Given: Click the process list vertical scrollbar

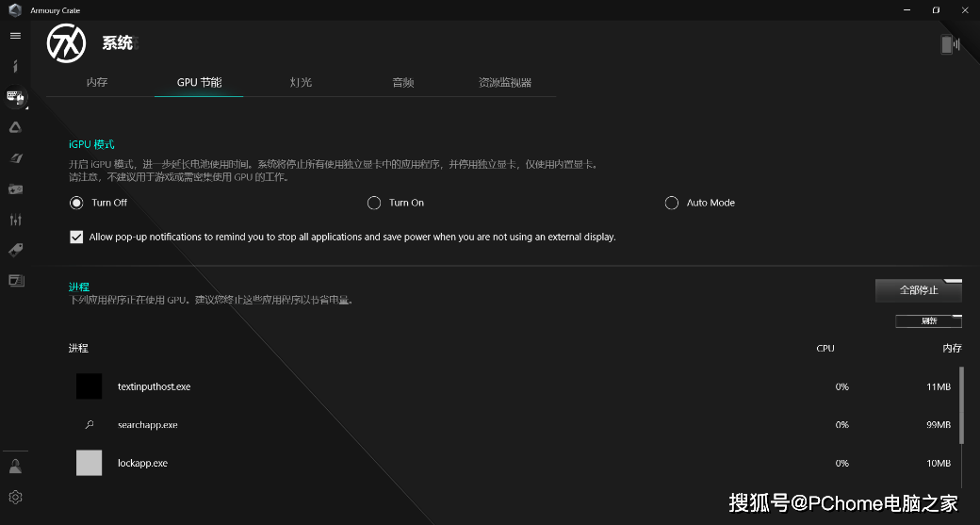Looking at the screenshot, I should click(x=961, y=405).
